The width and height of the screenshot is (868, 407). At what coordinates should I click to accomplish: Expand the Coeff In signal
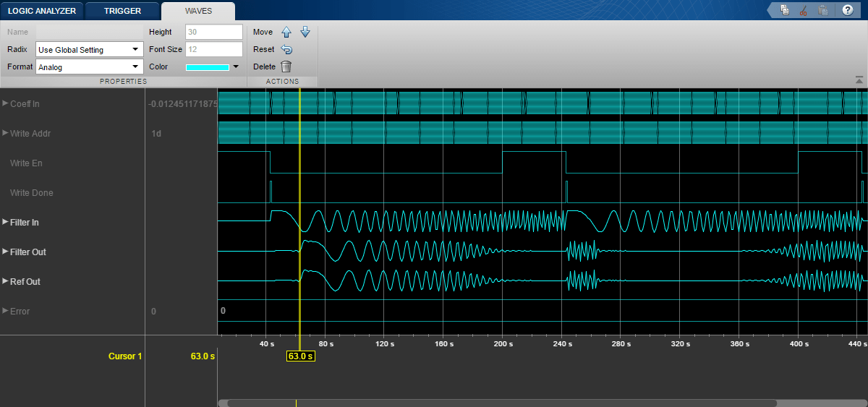pyautogui.click(x=5, y=103)
